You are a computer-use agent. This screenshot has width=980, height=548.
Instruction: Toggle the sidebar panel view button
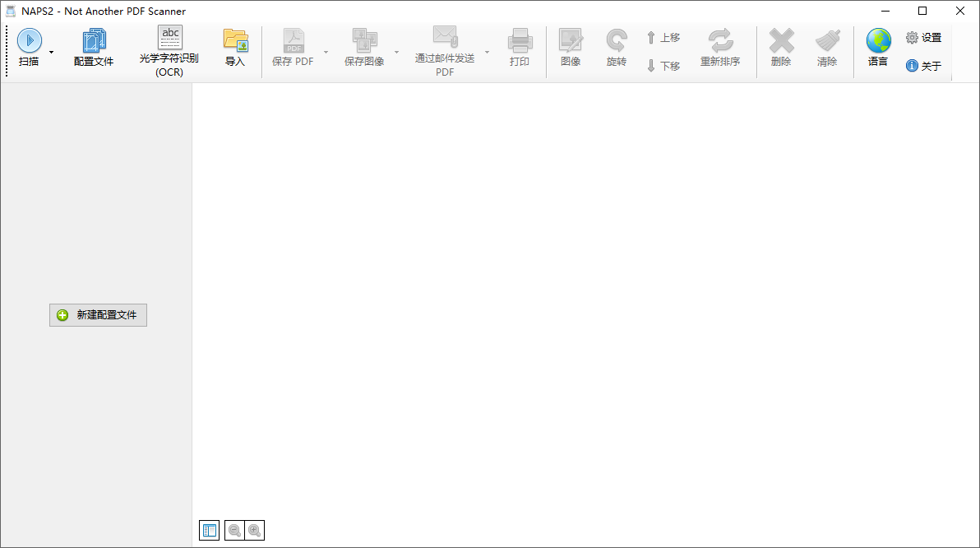tap(210, 531)
